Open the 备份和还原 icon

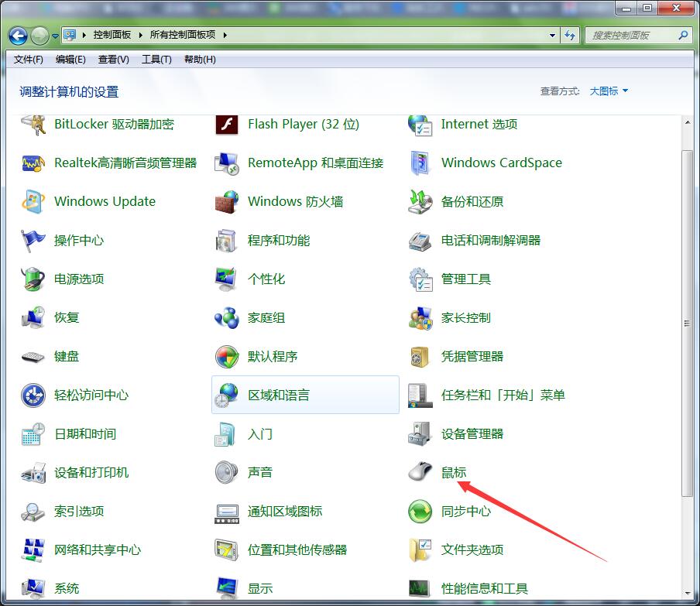click(420, 202)
